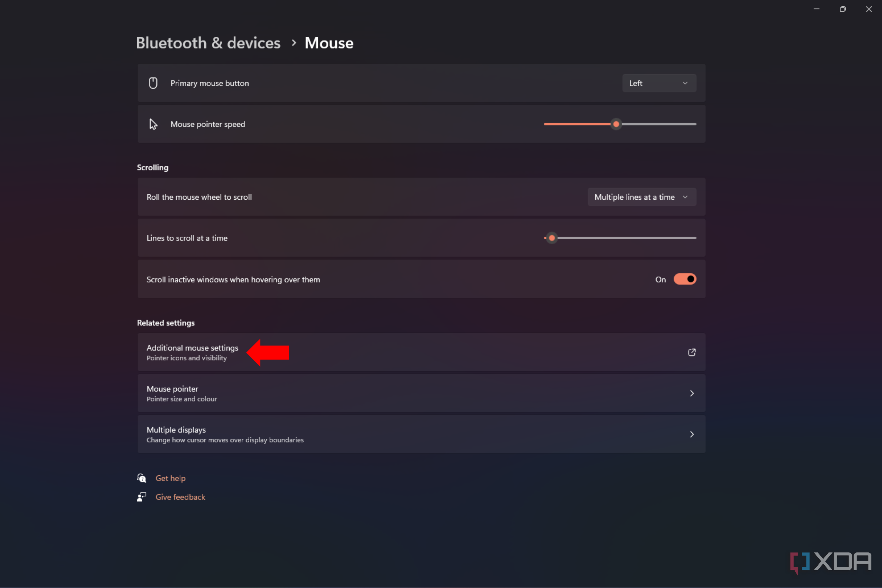Click the mouse icon beside Primary mouse button
This screenshot has height=588, width=882.
click(153, 83)
